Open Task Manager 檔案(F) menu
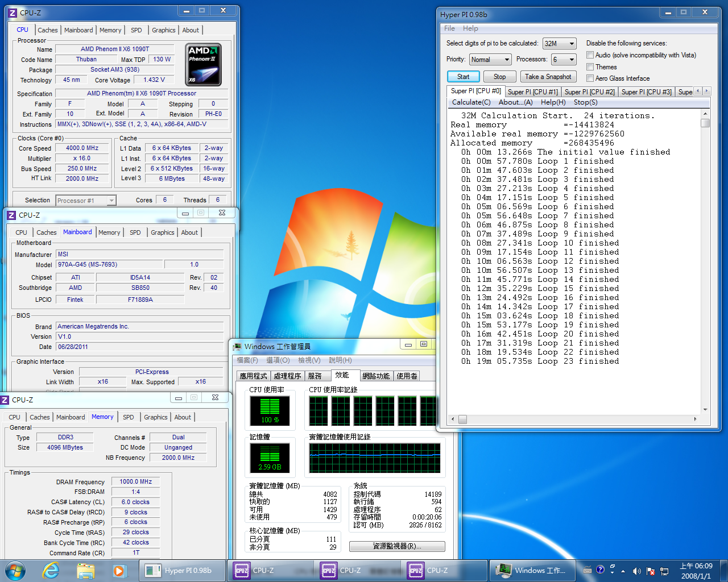This screenshot has width=728, height=582. 247,360
